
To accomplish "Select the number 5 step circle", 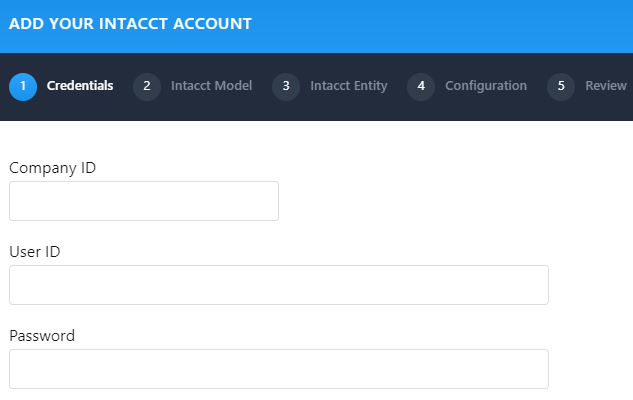I will coord(561,86).
